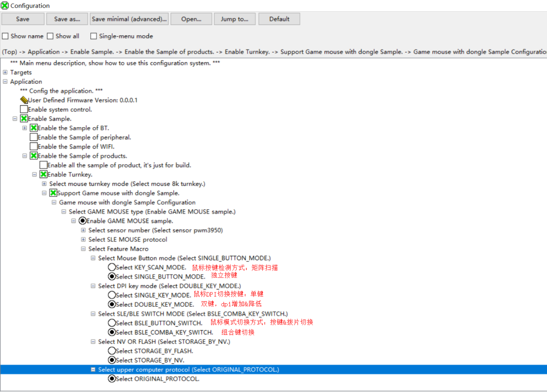Enable the Show all checkbox

[x=50, y=36]
